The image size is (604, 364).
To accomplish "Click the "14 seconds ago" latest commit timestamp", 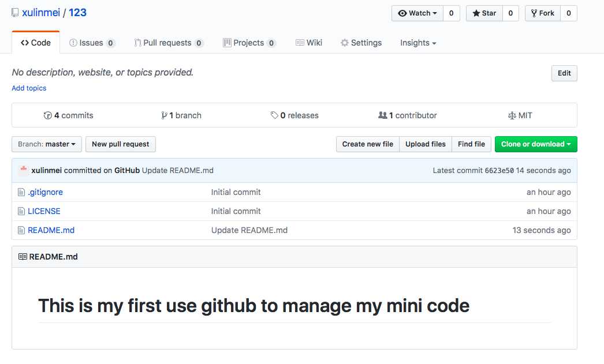I will click(x=543, y=170).
